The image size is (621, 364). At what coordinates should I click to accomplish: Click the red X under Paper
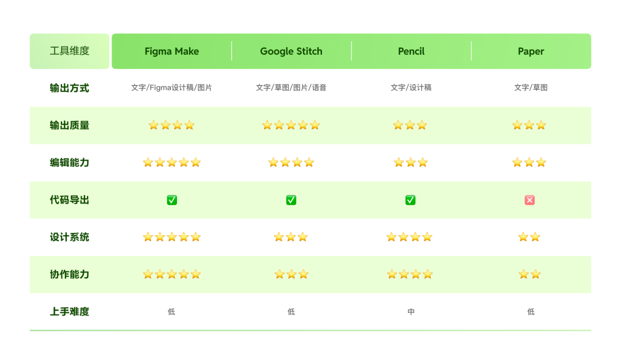[530, 200]
